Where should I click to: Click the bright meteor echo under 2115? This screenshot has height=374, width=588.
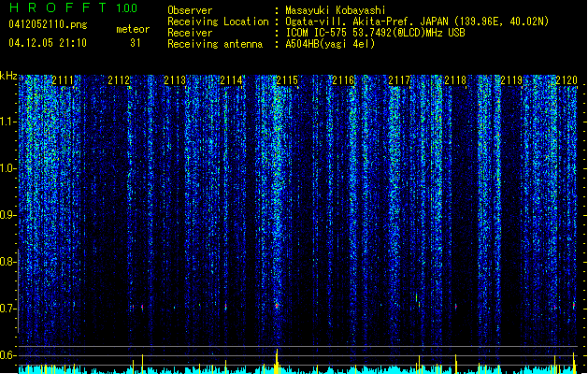tap(277, 306)
